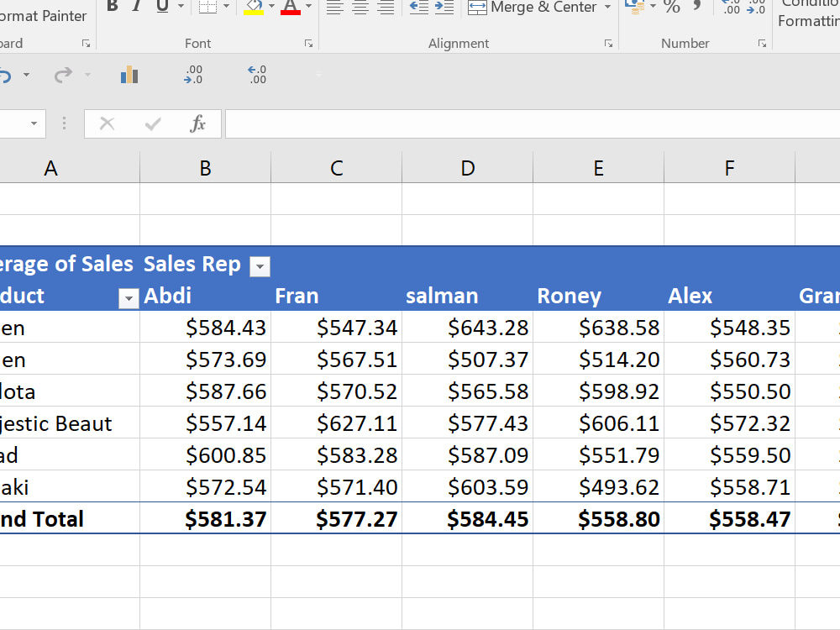
Task: Open Undo history dropdown
Action: [26, 75]
